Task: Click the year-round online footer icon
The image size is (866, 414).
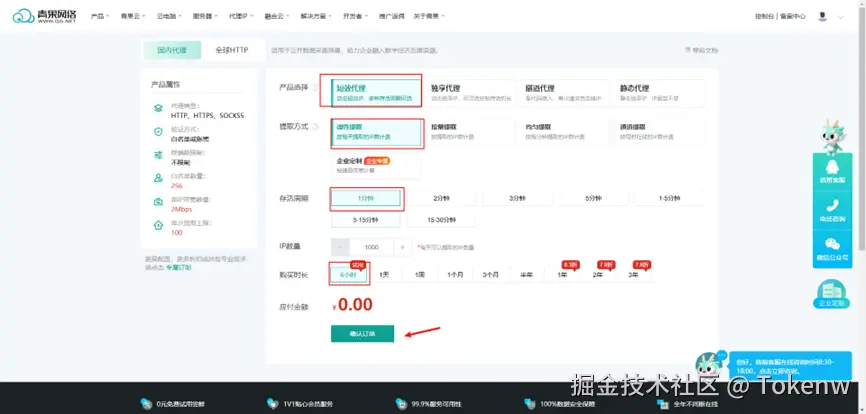Action: tap(664, 404)
